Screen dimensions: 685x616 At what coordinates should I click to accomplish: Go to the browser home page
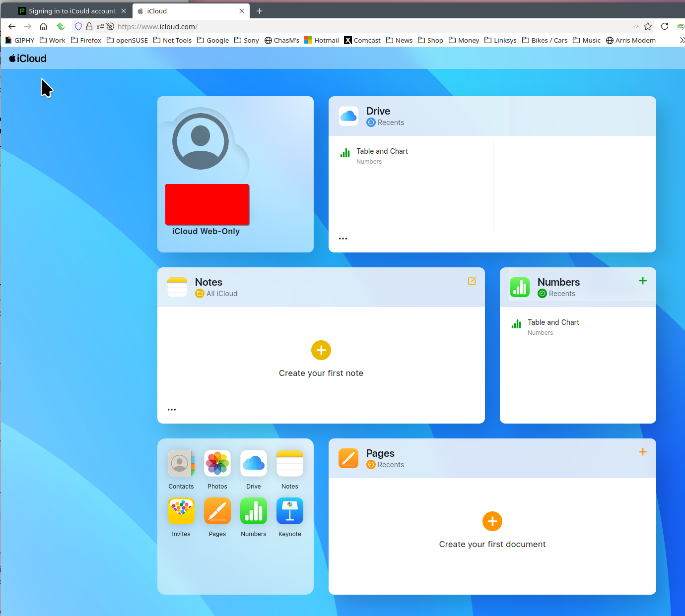[44, 27]
